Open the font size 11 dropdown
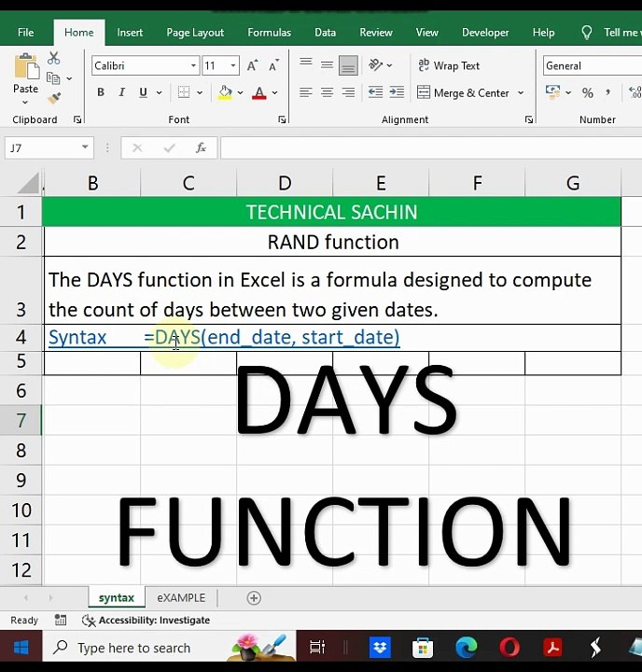Viewport: 642px width, 672px height. [x=233, y=65]
